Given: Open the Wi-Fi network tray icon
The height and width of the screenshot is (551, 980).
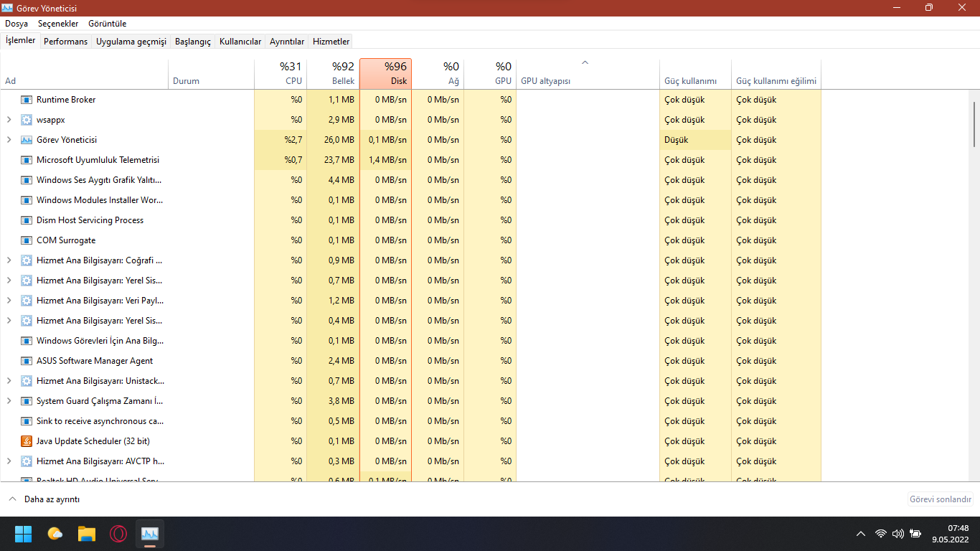Looking at the screenshot, I should 881,534.
